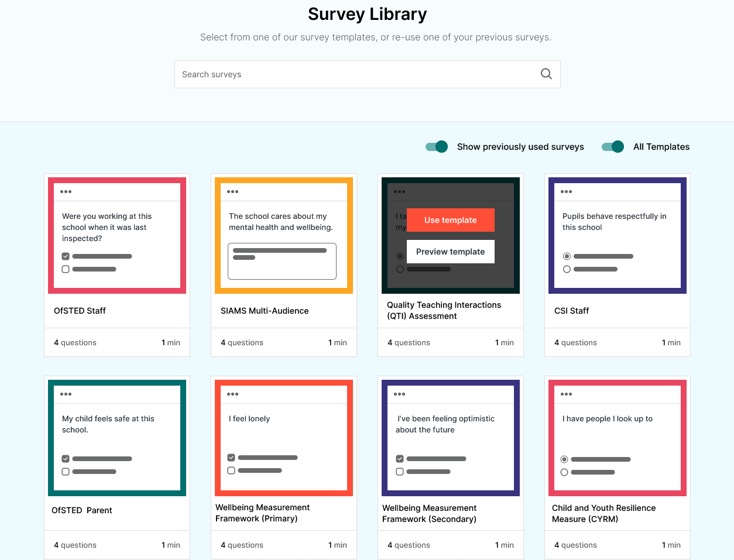Screen dimensions: 734x560
Task: Check the first checkbox on OfSTED Staff preview
Action: tap(65, 256)
